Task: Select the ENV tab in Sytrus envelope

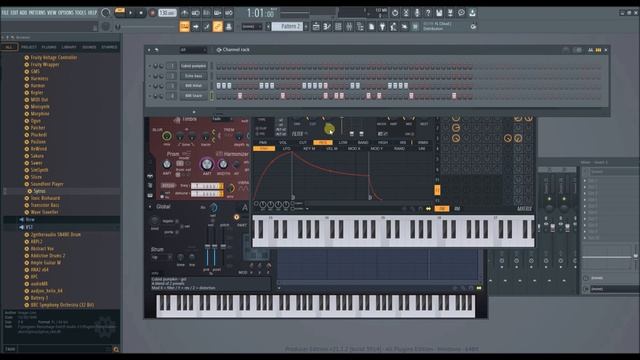Action: pos(264,149)
